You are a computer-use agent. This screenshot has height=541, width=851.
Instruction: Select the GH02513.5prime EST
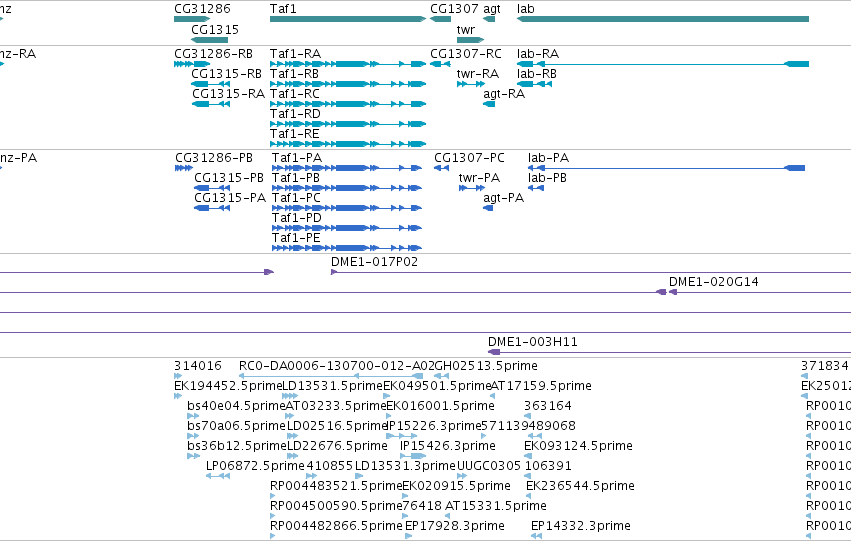[x=442, y=376]
